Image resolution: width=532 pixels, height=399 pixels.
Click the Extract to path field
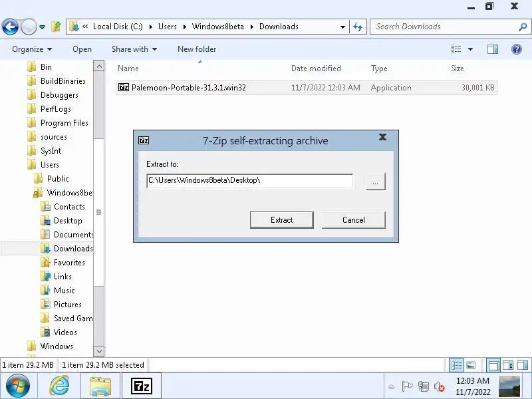(x=249, y=180)
